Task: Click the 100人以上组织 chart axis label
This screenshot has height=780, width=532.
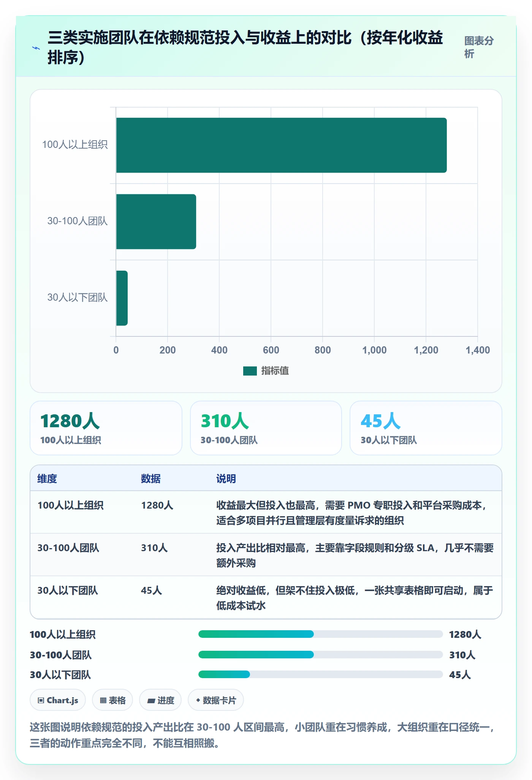Action: 75,145
